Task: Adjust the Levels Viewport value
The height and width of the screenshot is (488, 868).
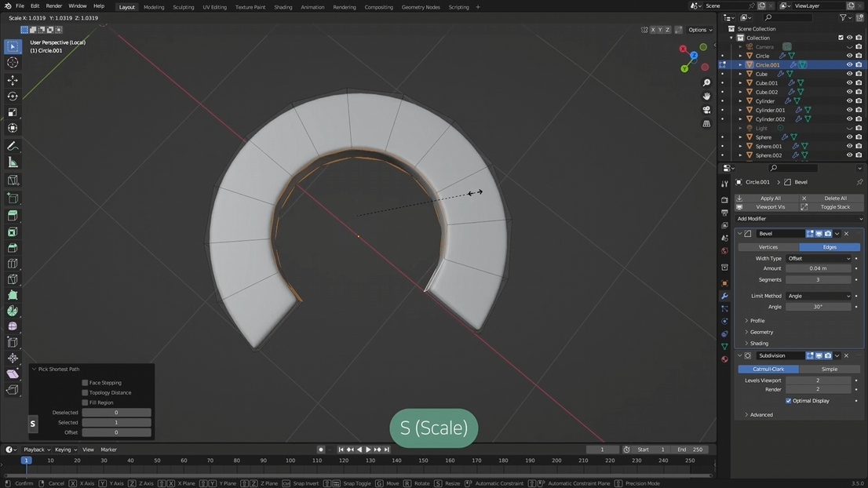Action: (819, 381)
